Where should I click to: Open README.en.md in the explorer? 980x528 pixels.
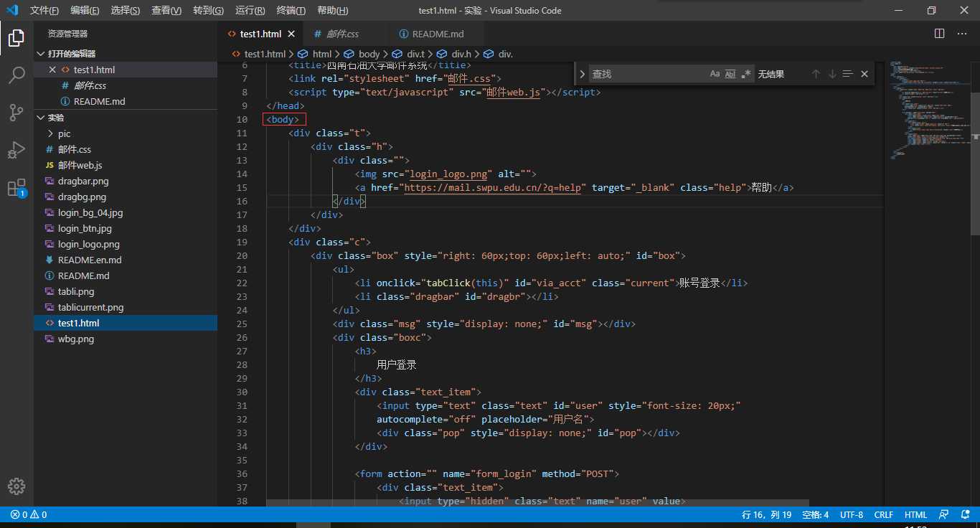pos(126,260)
